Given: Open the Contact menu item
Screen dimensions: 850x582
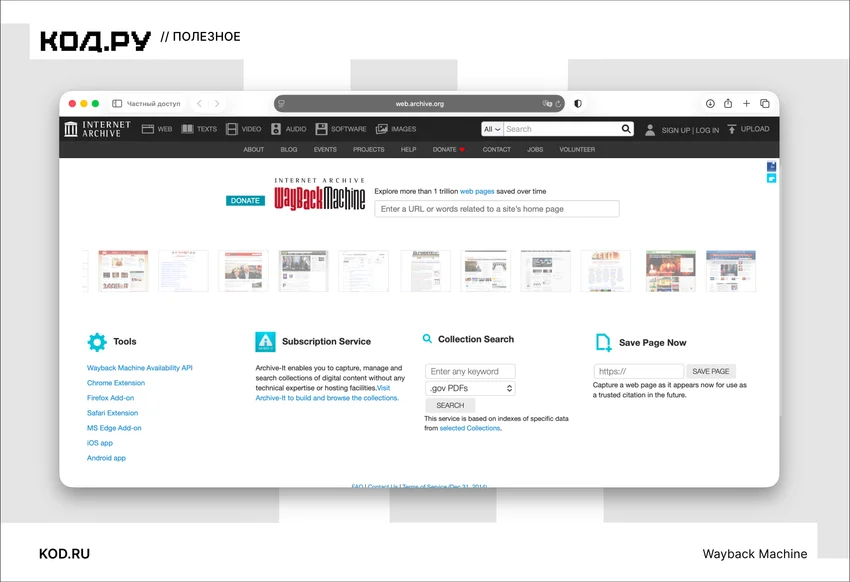Looking at the screenshot, I should click(x=497, y=150).
